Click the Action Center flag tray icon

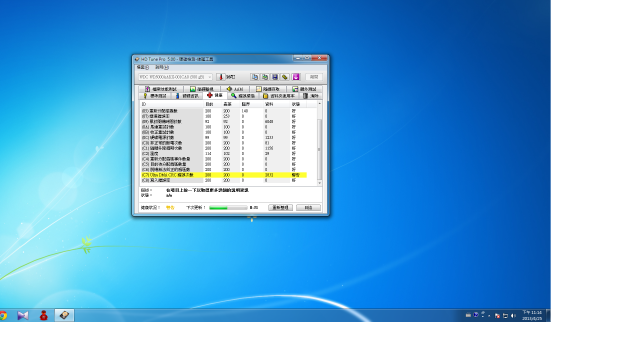(x=497, y=316)
